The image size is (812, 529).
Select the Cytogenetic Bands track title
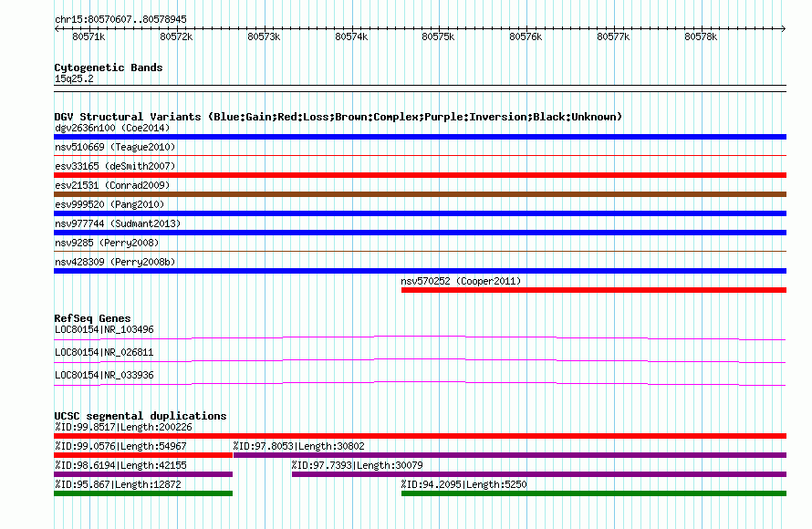tap(109, 67)
